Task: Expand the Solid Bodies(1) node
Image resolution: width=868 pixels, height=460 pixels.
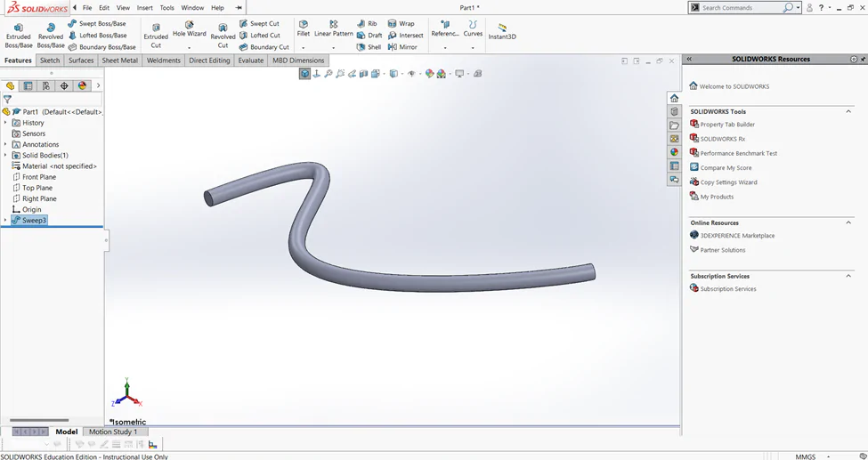Action: (x=5, y=155)
